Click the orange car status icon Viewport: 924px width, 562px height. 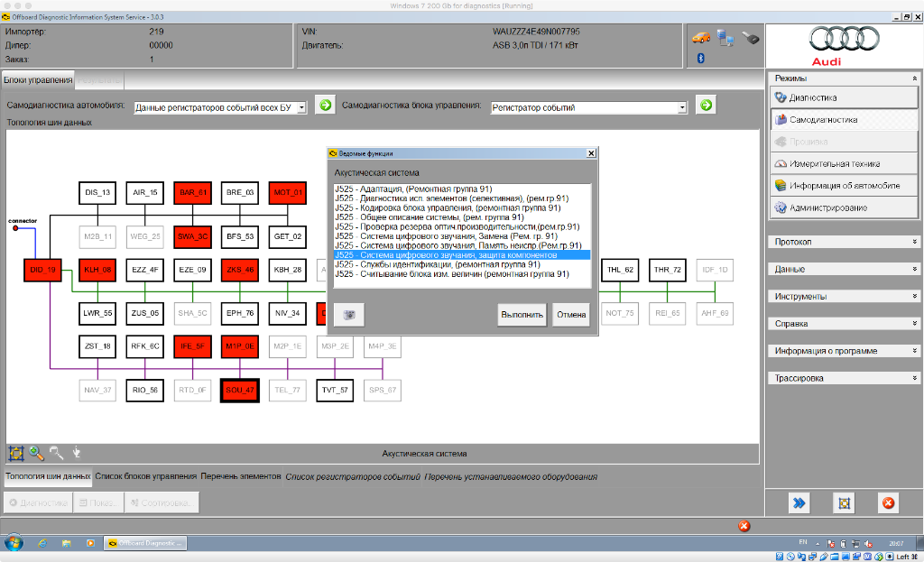[x=701, y=37]
